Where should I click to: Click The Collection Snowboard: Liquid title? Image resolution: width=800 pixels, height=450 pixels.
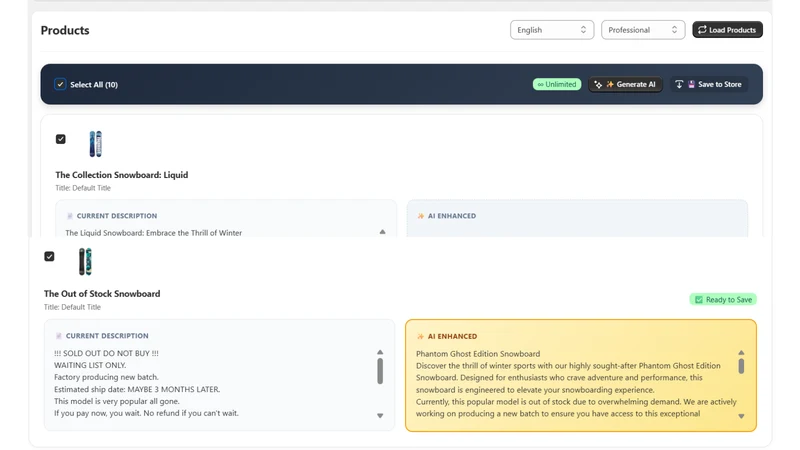click(x=121, y=175)
